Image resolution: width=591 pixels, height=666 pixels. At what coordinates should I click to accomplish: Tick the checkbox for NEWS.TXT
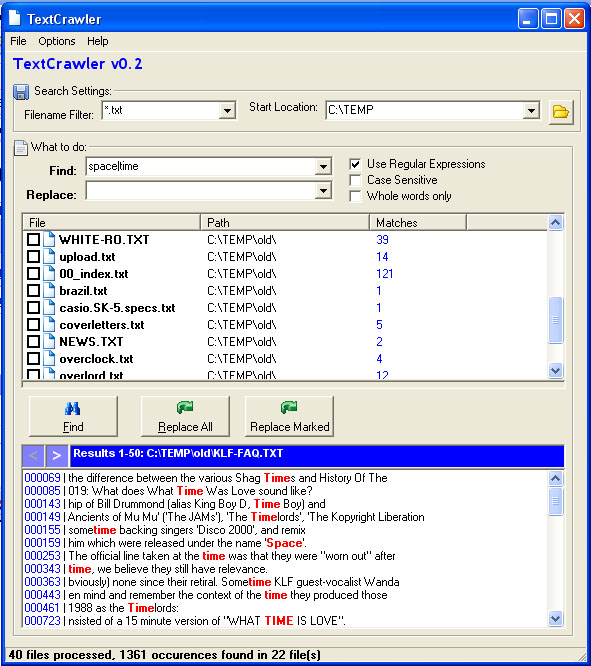tap(33, 341)
